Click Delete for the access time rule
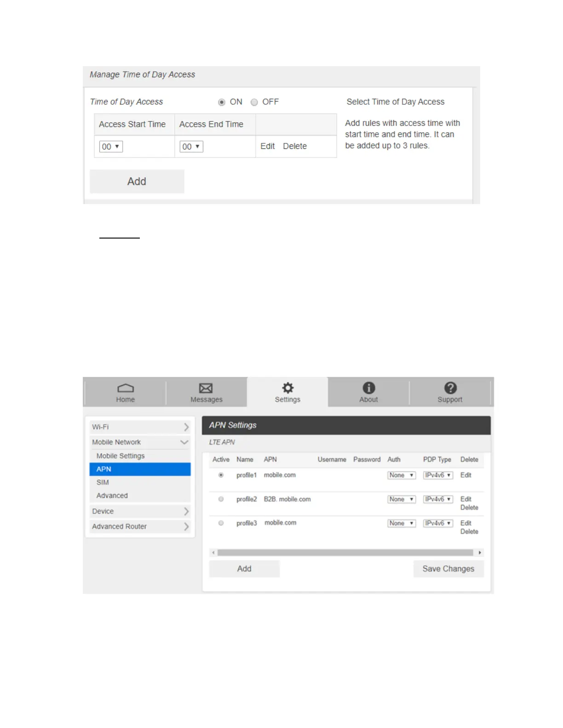 click(295, 146)
